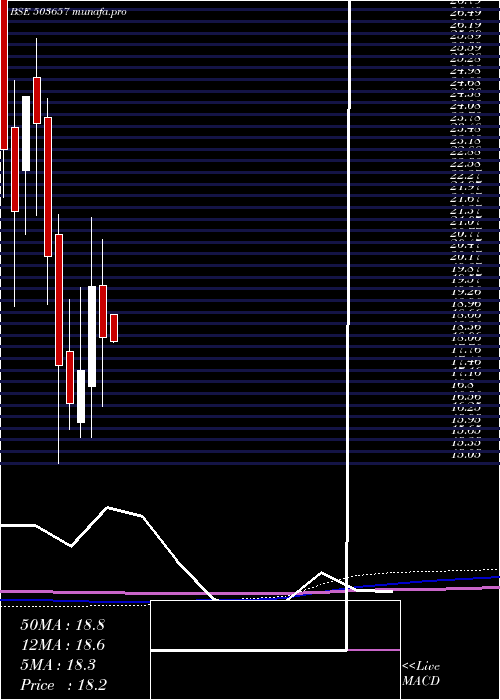Click the '50MA : 18.8' readout

62,625
